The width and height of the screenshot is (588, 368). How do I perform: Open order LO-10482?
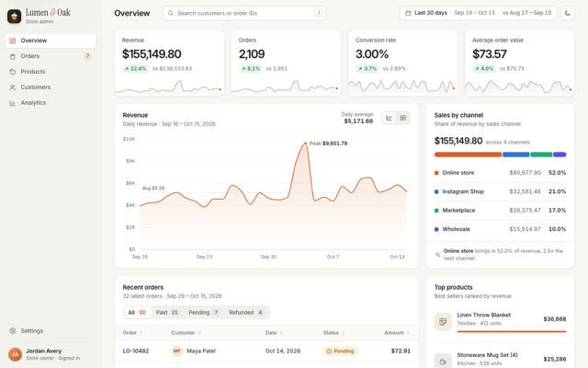pos(136,351)
